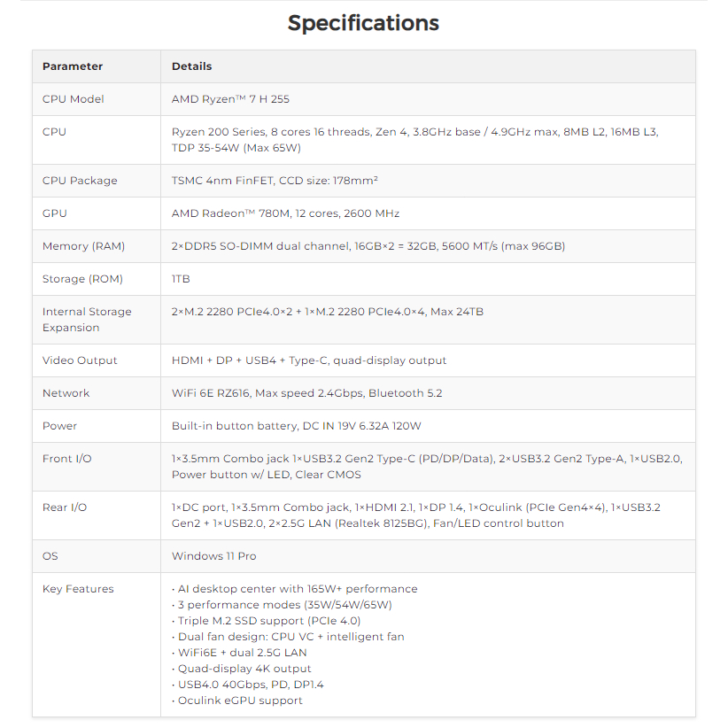Viewport: 728px width, 728px height.
Task: Select the Front I/O row label
Action: pyautogui.click(x=66, y=459)
